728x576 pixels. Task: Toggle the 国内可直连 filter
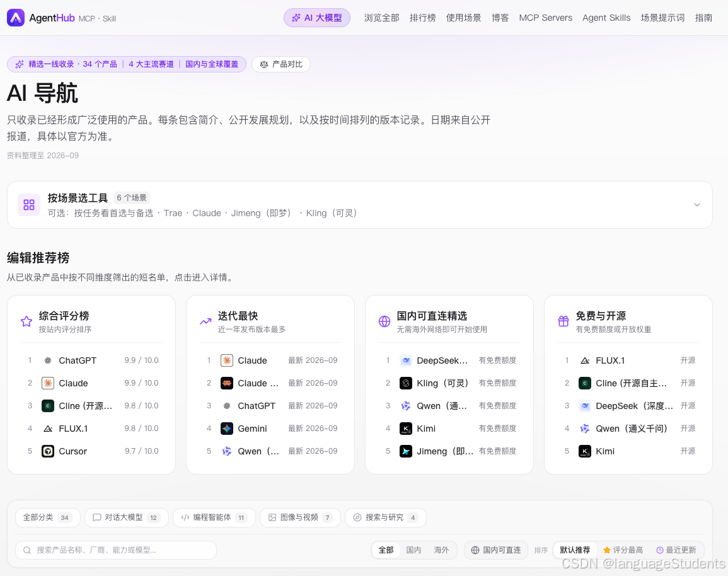tap(496, 550)
